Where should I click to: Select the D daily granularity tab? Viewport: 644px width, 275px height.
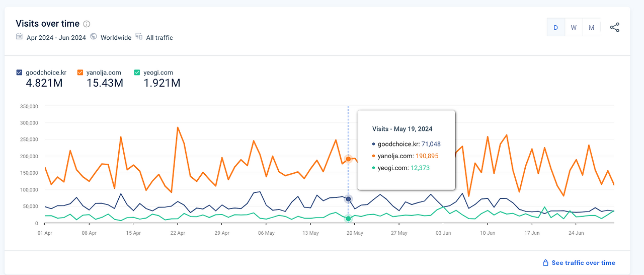click(556, 28)
